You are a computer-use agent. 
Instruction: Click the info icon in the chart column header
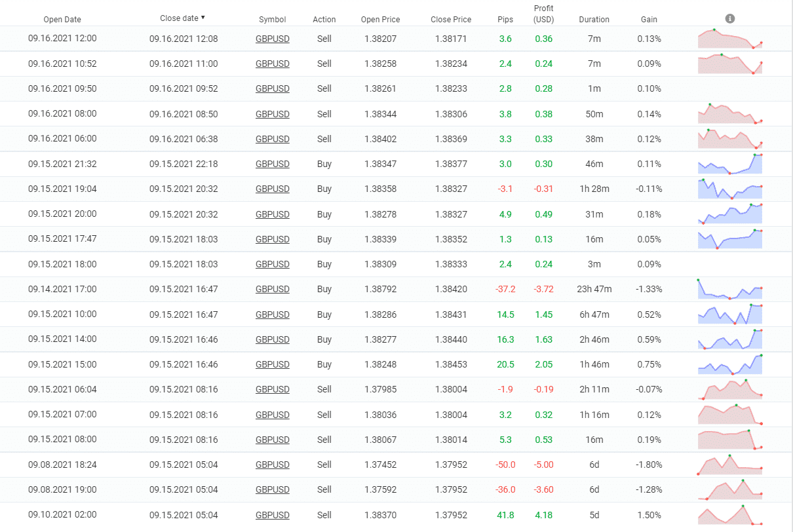point(730,19)
